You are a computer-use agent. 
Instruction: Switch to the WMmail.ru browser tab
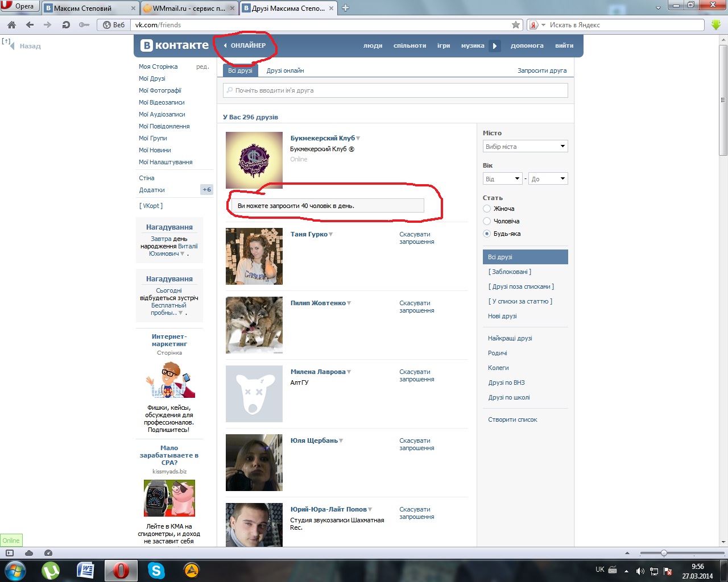[189, 8]
